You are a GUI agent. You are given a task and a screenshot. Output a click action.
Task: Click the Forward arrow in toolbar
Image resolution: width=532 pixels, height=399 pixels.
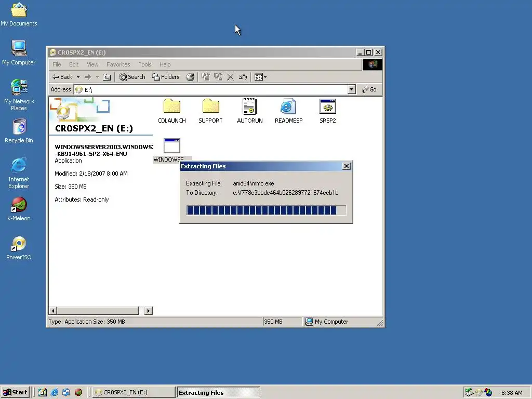coord(88,77)
